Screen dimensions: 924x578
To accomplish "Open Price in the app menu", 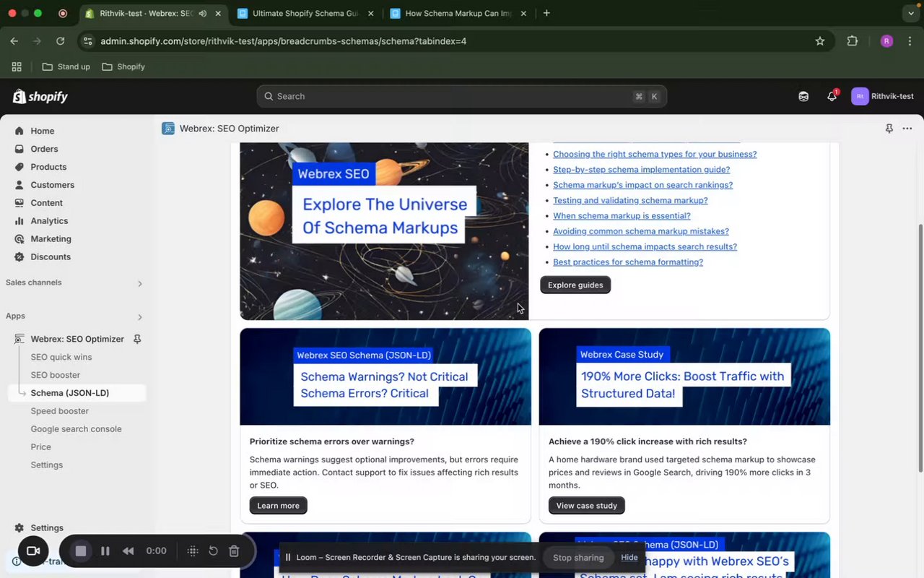I will pyautogui.click(x=41, y=447).
